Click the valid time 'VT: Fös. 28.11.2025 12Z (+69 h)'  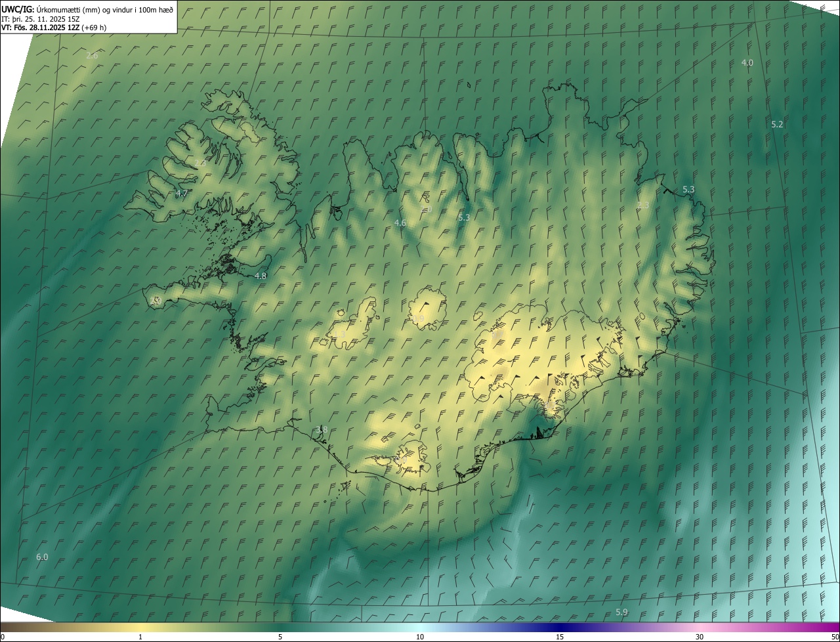(54, 28)
